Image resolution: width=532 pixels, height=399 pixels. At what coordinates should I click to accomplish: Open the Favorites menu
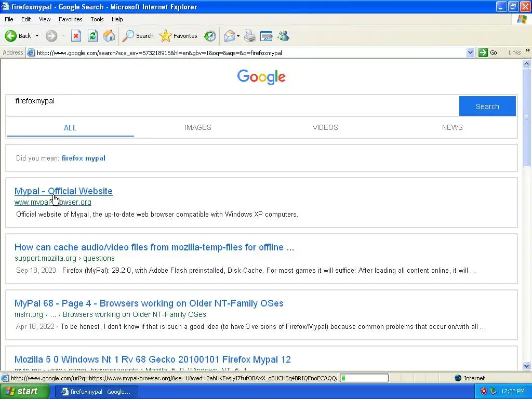click(x=70, y=19)
